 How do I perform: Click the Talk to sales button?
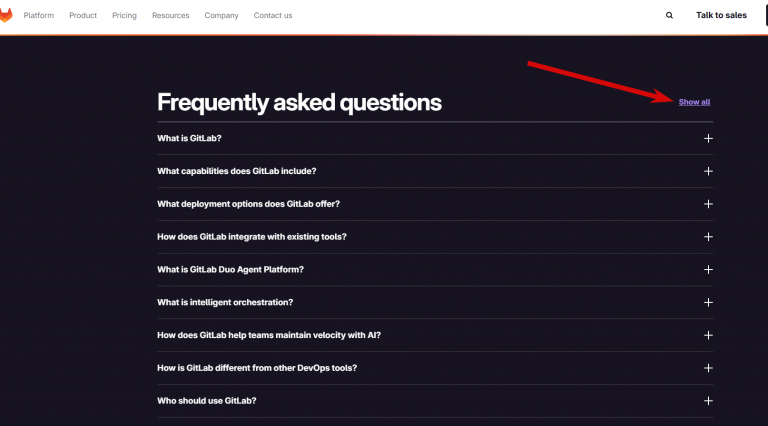coord(721,15)
